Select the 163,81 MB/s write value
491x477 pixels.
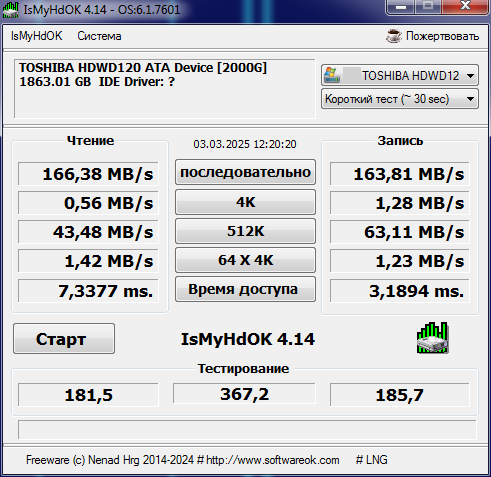tap(400, 174)
